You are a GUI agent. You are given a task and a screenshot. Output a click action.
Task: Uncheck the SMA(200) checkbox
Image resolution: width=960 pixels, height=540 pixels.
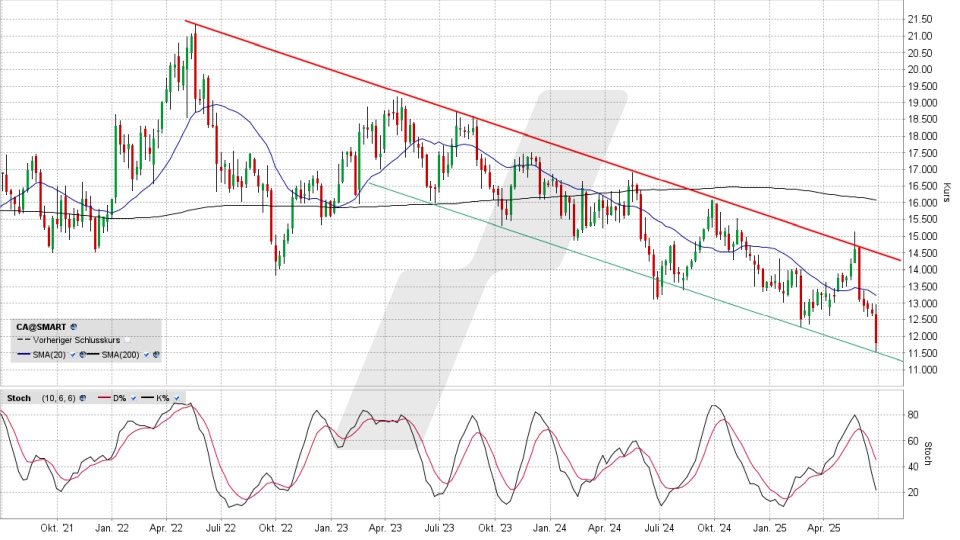click(x=146, y=354)
